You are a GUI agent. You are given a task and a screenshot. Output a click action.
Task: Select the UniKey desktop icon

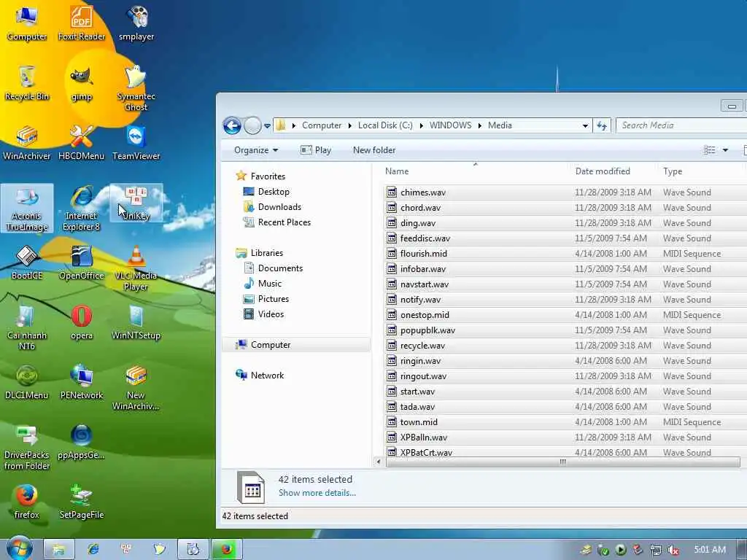(136, 203)
